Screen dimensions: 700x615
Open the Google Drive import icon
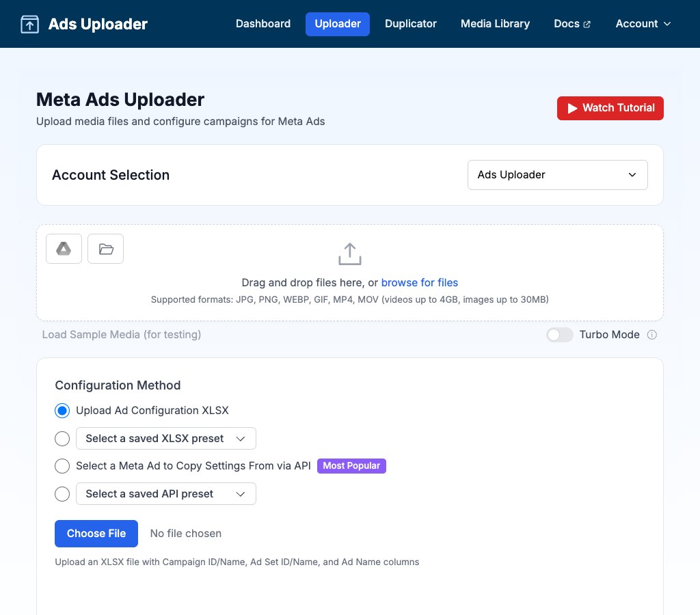pos(64,249)
